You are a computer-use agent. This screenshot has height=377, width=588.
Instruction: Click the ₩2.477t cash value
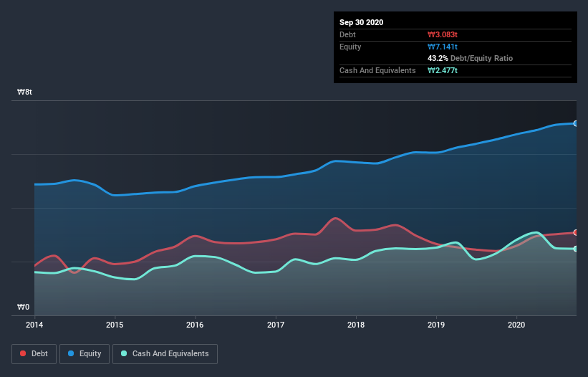coord(443,70)
